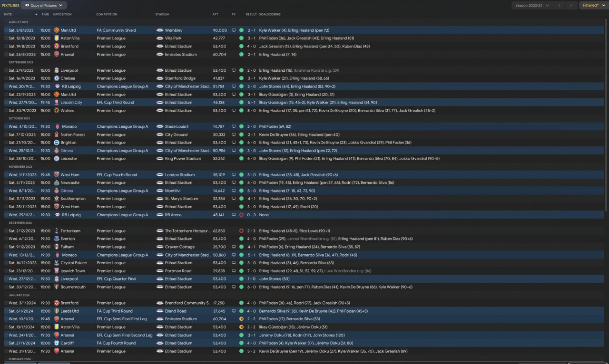
Task: Sort by the Stadium column header
Action: pyautogui.click(x=162, y=14)
